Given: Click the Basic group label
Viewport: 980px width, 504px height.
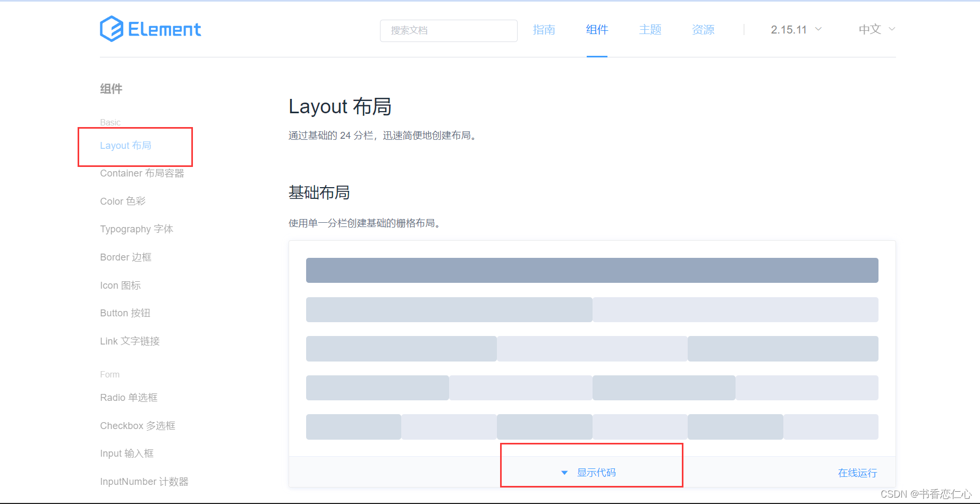Looking at the screenshot, I should click(111, 122).
